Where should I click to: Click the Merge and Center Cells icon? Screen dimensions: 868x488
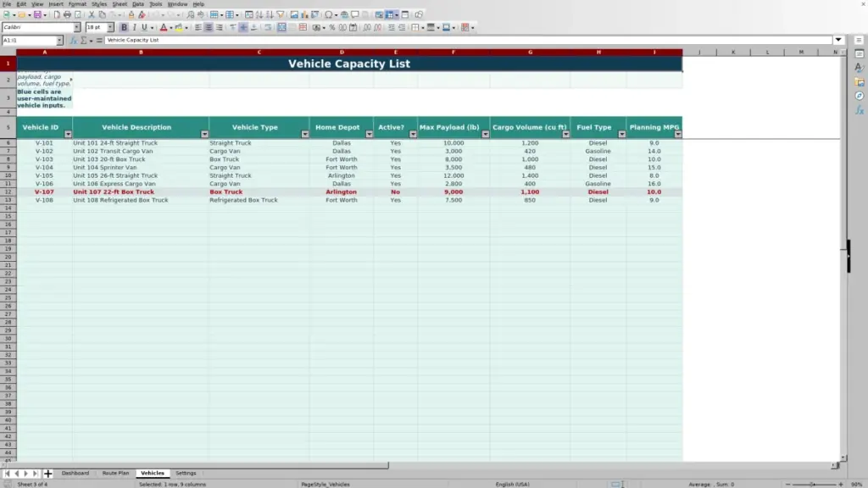click(281, 27)
